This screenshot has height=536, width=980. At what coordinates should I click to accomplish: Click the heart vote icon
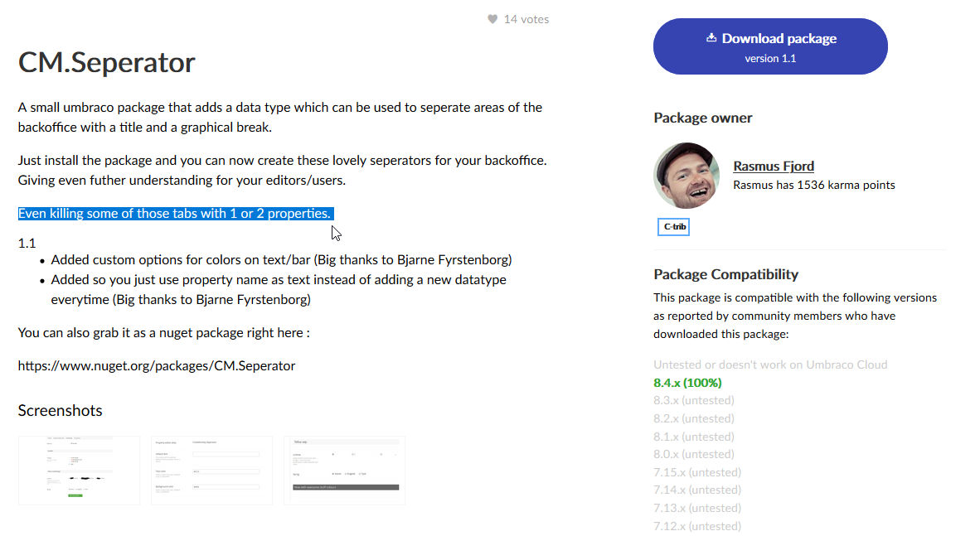click(492, 19)
